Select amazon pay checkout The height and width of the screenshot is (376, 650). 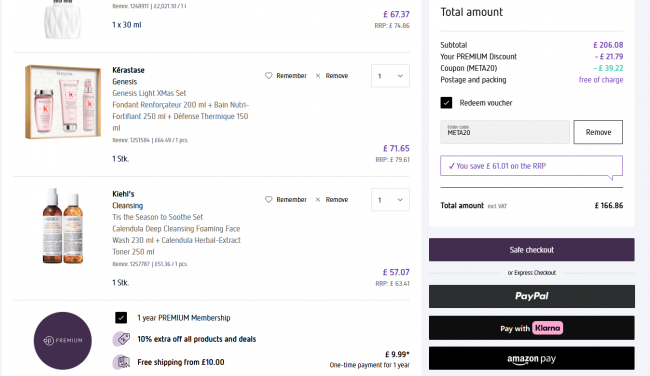(531, 359)
